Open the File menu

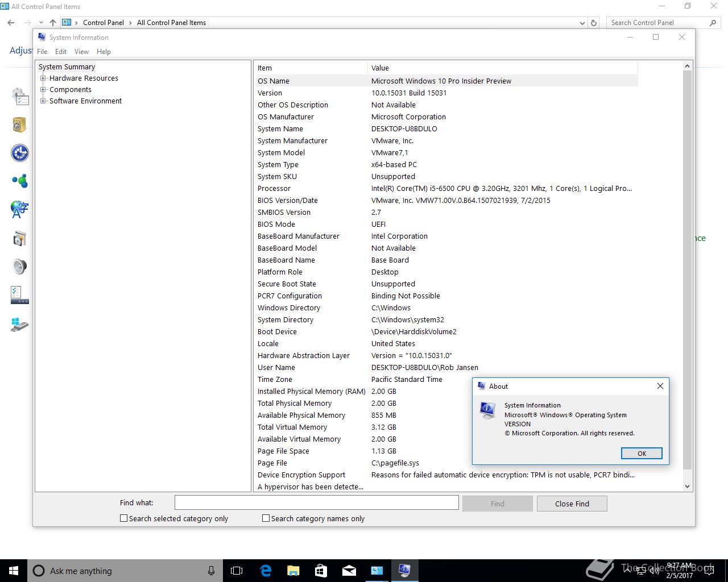[x=42, y=51]
